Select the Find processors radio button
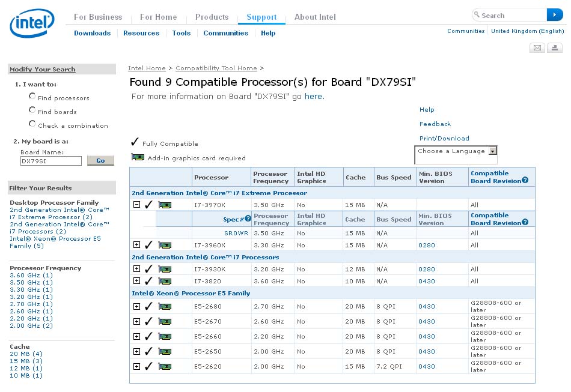 coord(32,97)
